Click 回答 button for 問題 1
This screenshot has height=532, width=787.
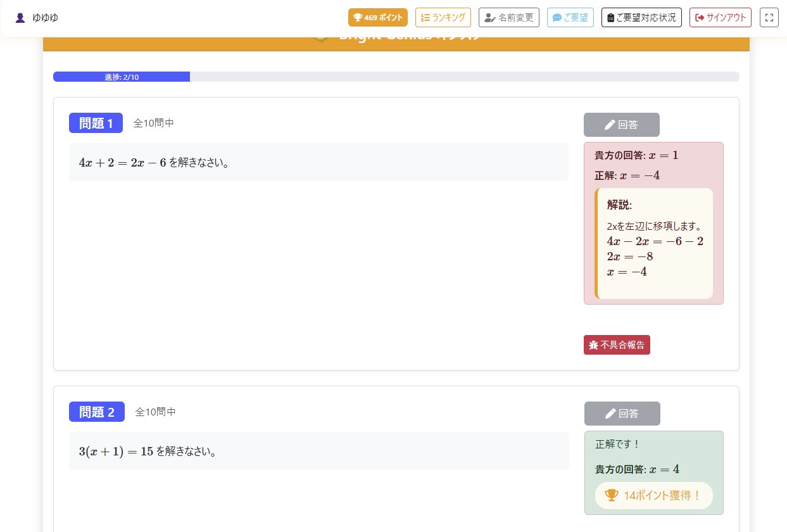tap(621, 125)
